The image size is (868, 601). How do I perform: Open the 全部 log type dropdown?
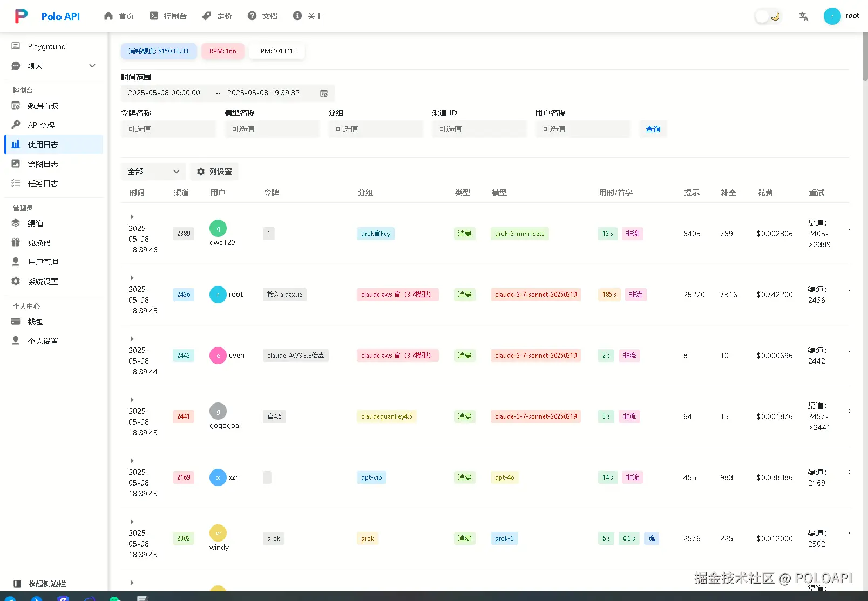point(153,172)
